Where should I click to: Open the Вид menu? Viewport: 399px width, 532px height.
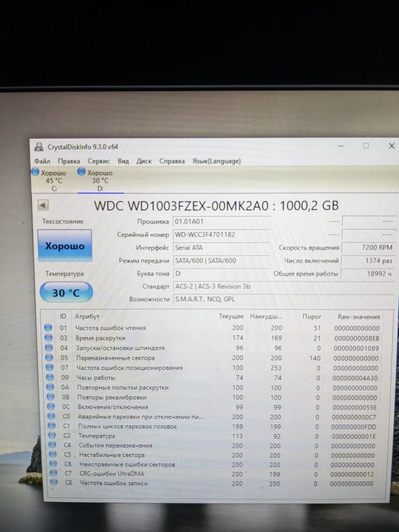[x=123, y=161]
